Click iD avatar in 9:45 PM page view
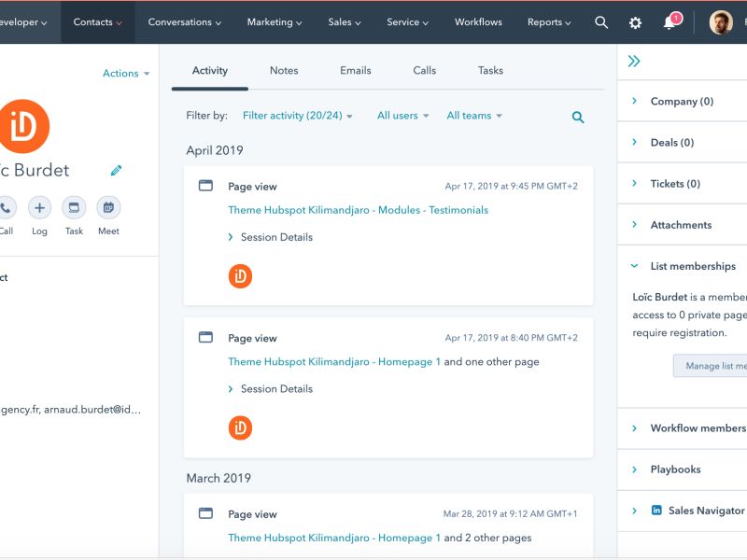The width and height of the screenshot is (747, 560). coord(240,276)
